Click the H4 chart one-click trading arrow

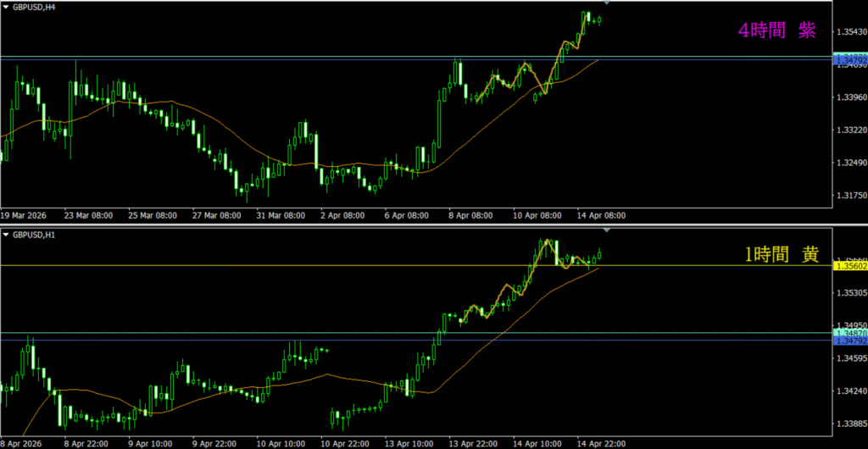click(6, 5)
